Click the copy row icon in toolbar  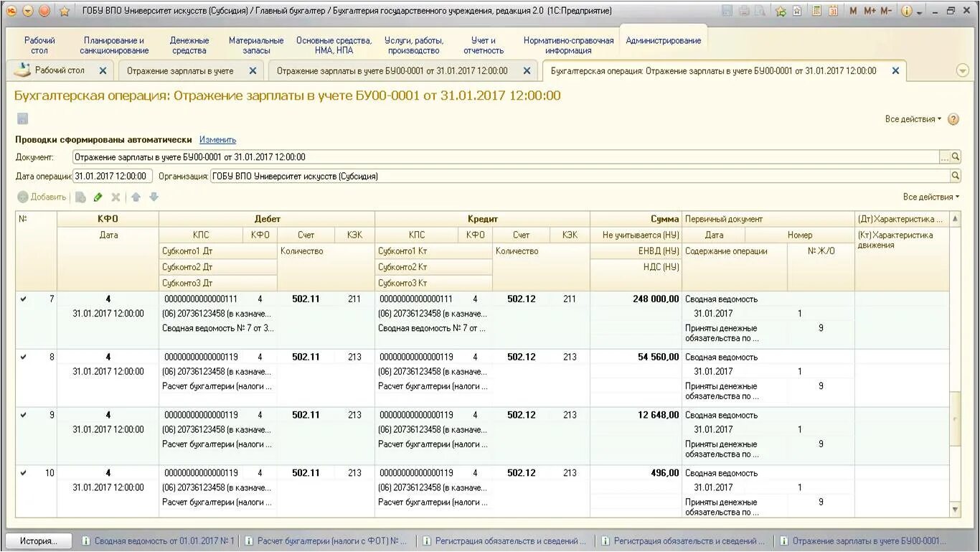pyautogui.click(x=80, y=197)
